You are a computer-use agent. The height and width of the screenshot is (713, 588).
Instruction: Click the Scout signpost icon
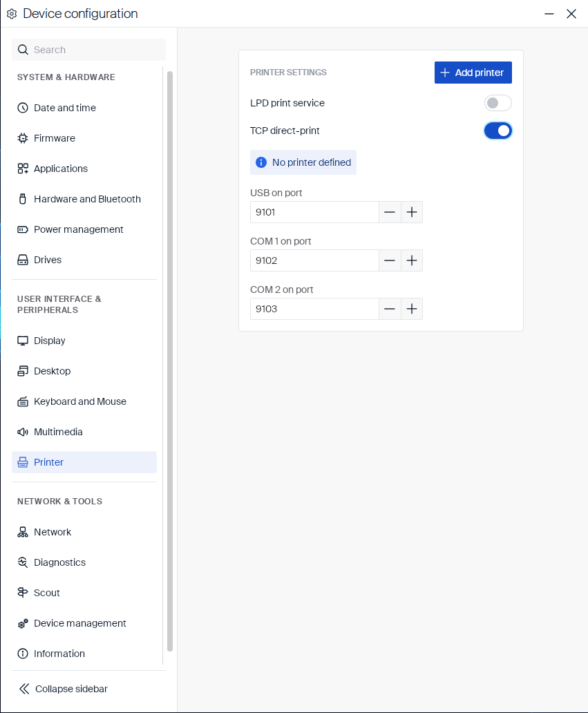pos(23,593)
